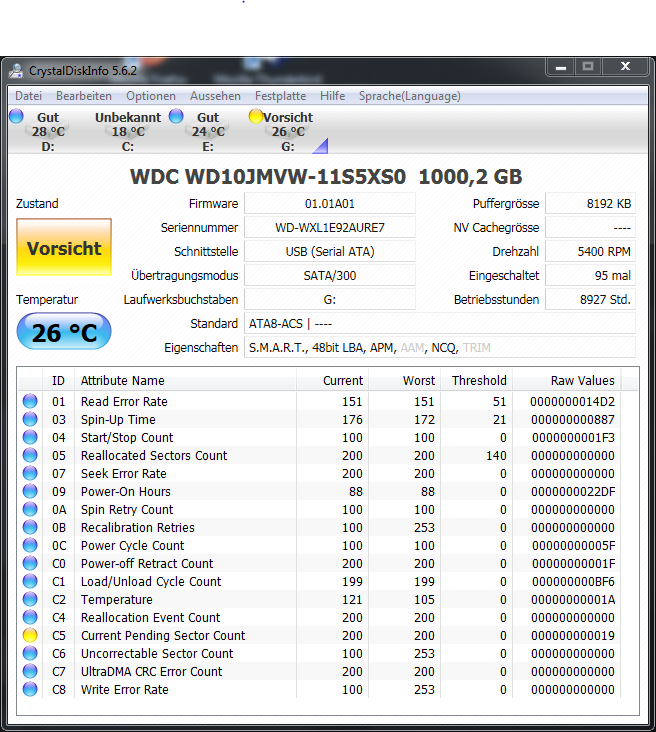Image resolution: width=656 pixels, height=732 pixels.
Task: Click the Laufwerksbuchstaben field showing G:
Action: (x=330, y=299)
